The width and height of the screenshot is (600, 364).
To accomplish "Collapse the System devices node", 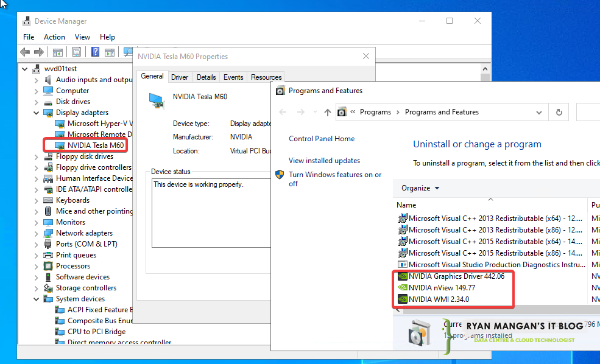I will (37, 299).
